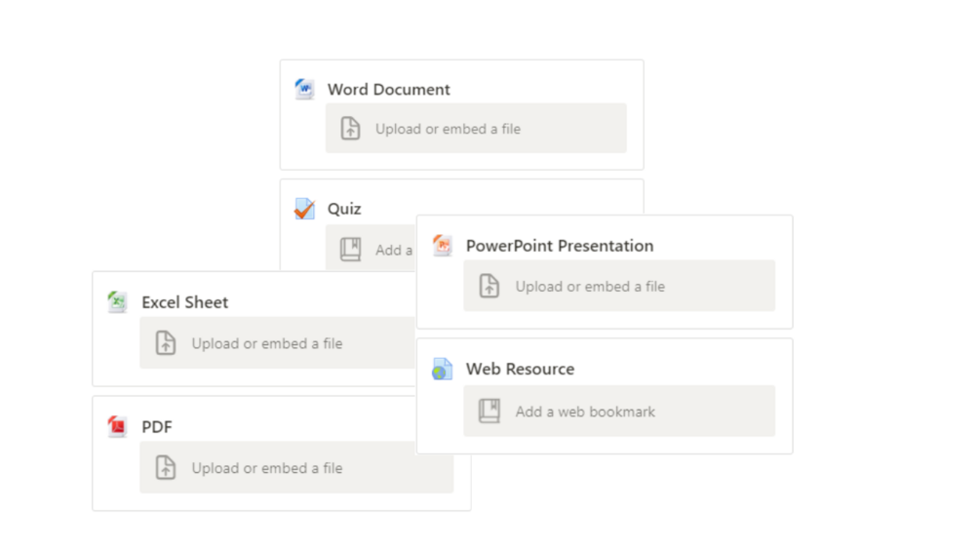
Task: Click the PDF file icon
Action: 118,427
